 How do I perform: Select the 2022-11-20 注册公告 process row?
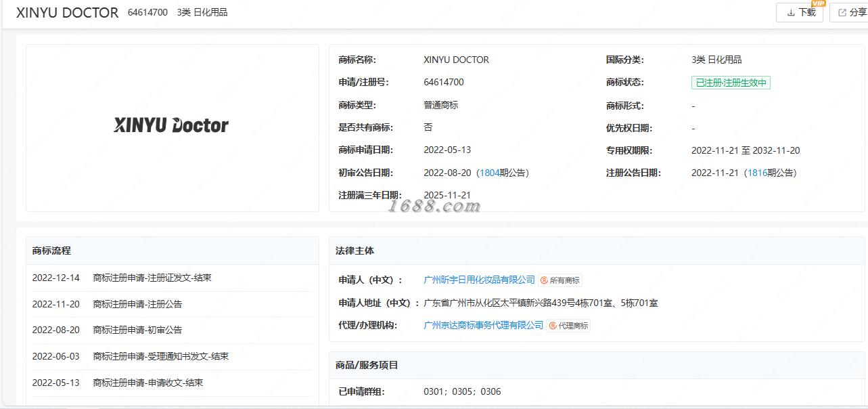coord(172,304)
